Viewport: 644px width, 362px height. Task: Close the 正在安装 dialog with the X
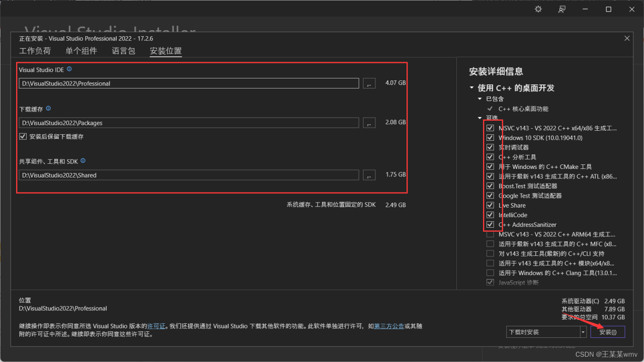[x=627, y=38]
